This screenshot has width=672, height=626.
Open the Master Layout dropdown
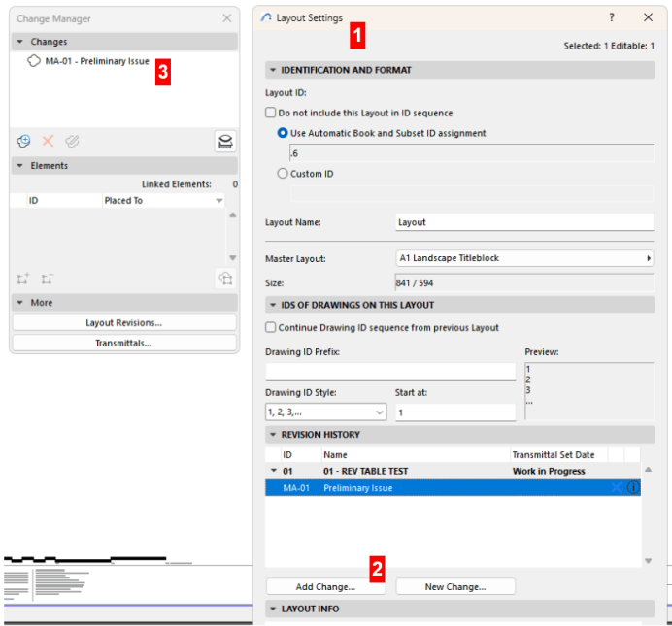(x=524, y=259)
